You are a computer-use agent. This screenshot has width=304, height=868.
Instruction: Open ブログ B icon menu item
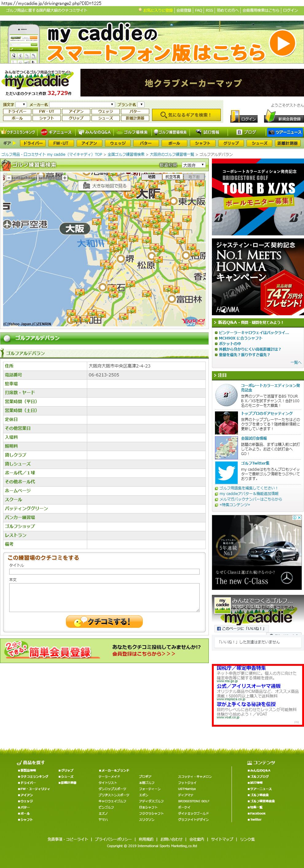pyautogui.click(x=247, y=132)
